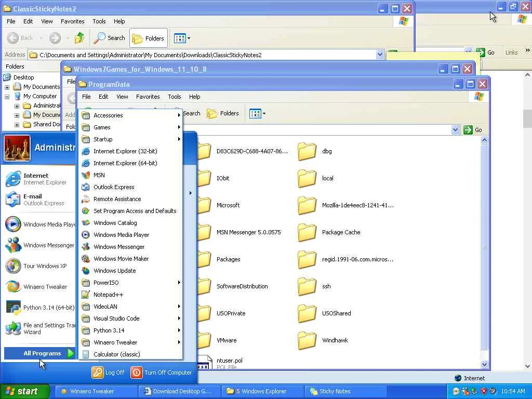Open ClassicStickyNotes2 address bar dropdown
The height and width of the screenshot is (399, 532).
click(380, 55)
